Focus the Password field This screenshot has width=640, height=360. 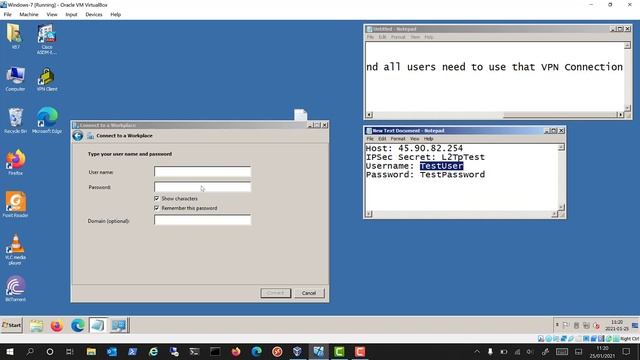click(202, 187)
